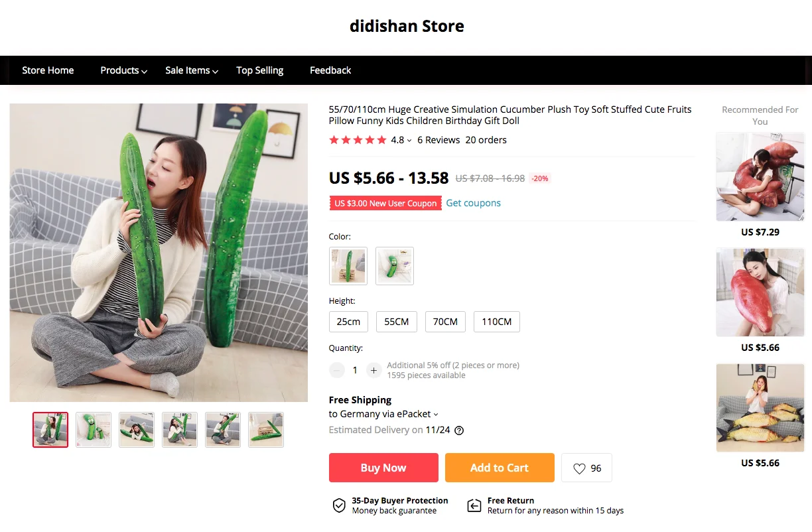Choose the 70CM height option
Screen dimensions: 812x532
coord(445,322)
